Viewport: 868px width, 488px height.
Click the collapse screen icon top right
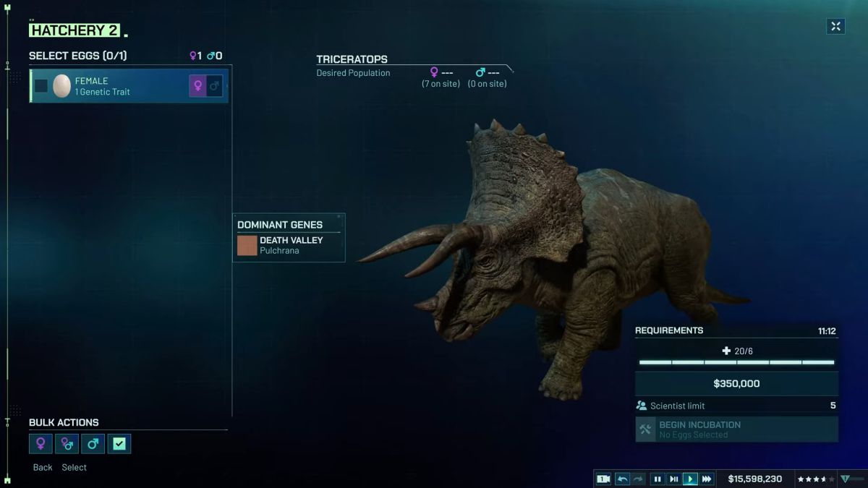click(x=835, y=26)
